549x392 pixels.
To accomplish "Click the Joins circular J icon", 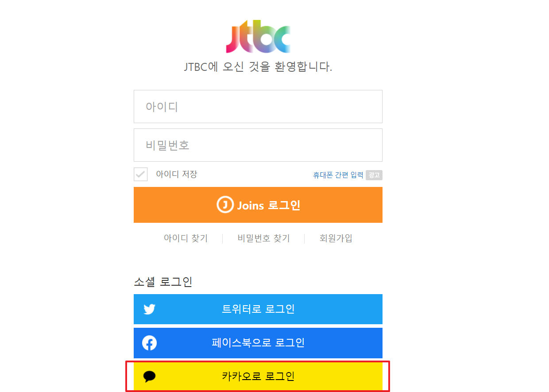I will coord(225,205).
